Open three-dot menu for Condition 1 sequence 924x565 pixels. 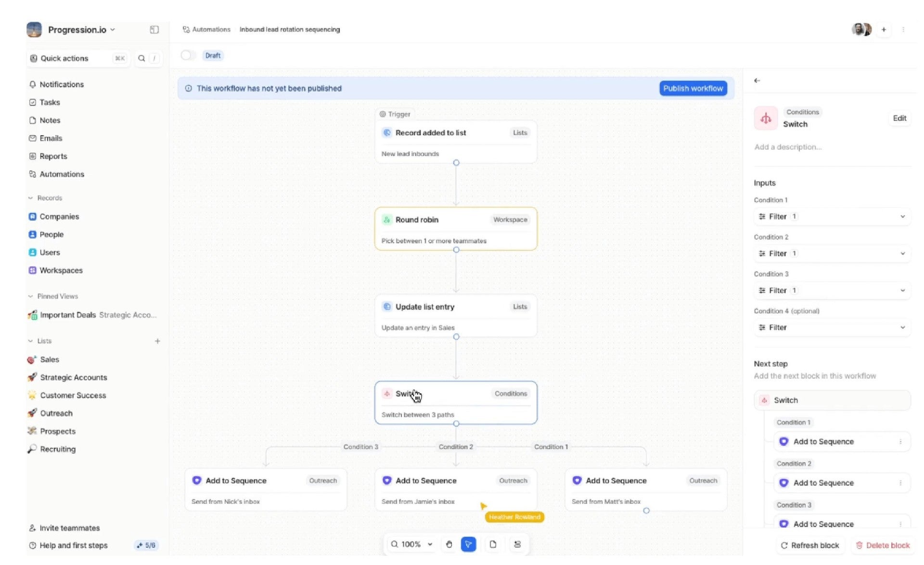(900, 442)
